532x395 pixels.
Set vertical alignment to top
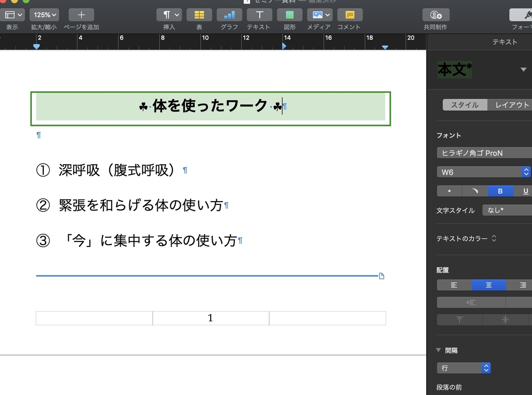[x=460, y=320]
